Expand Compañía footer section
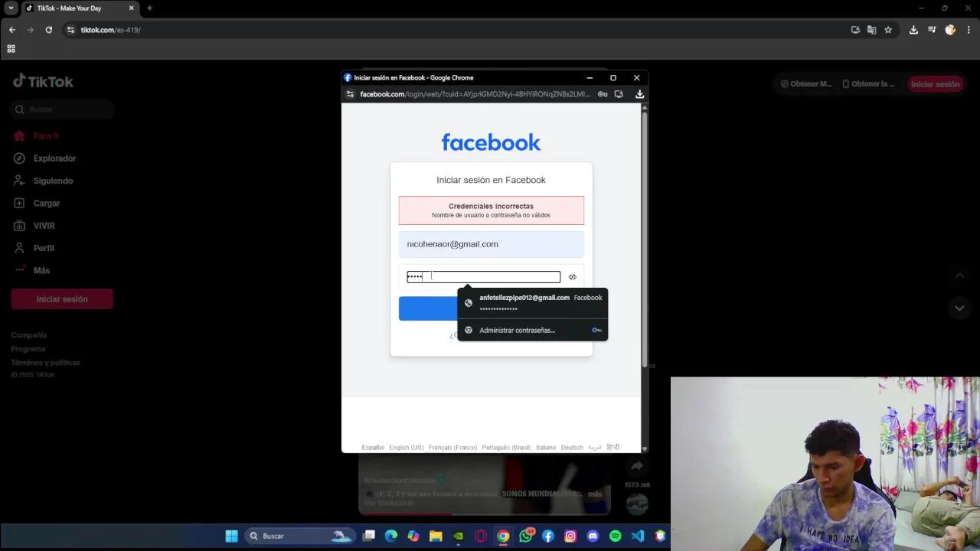 (28, 335)
